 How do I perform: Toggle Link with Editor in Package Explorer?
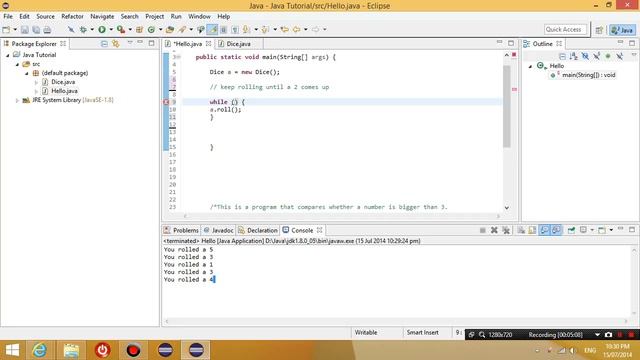pyautogui.click(x=116, y=44)
